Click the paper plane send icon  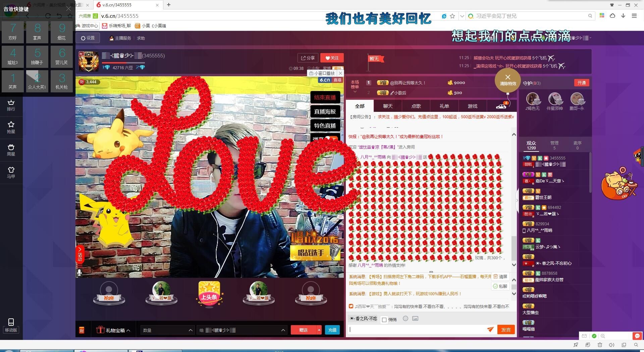[490, 329]
